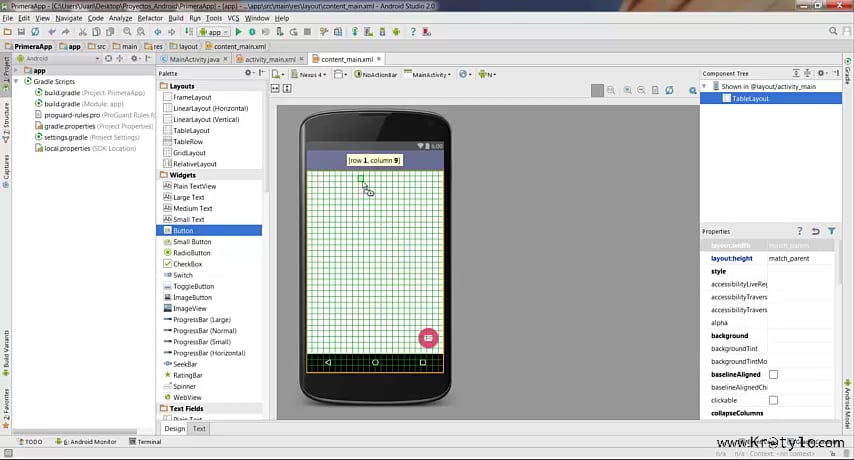The width and height of the screenshot is (854, 460).
Task: Click the Navigate Forward arrow icon
Action: (x=172, y=32)
